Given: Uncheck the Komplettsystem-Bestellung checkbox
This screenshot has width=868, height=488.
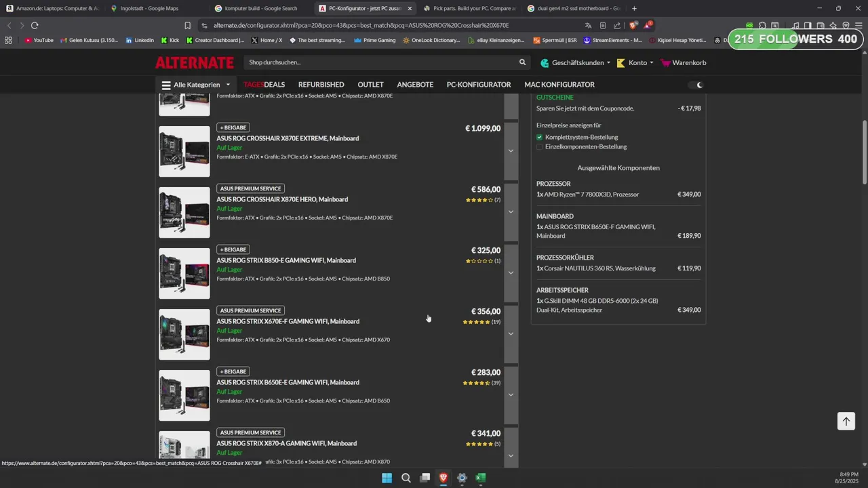Looking at the screenshot, I should (540, 137).
